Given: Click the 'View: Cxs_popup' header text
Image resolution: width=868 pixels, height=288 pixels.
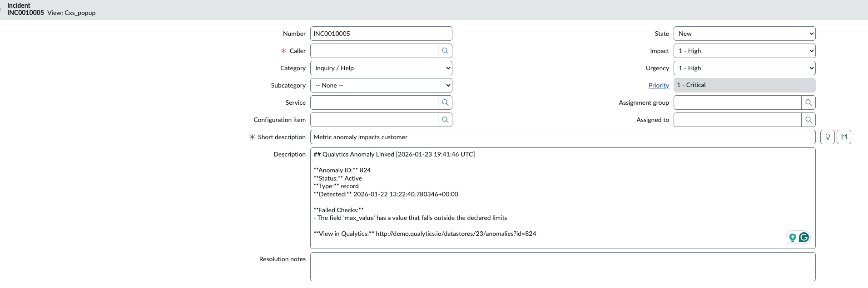Looking at the screenshot, I should tap(71, 13).
